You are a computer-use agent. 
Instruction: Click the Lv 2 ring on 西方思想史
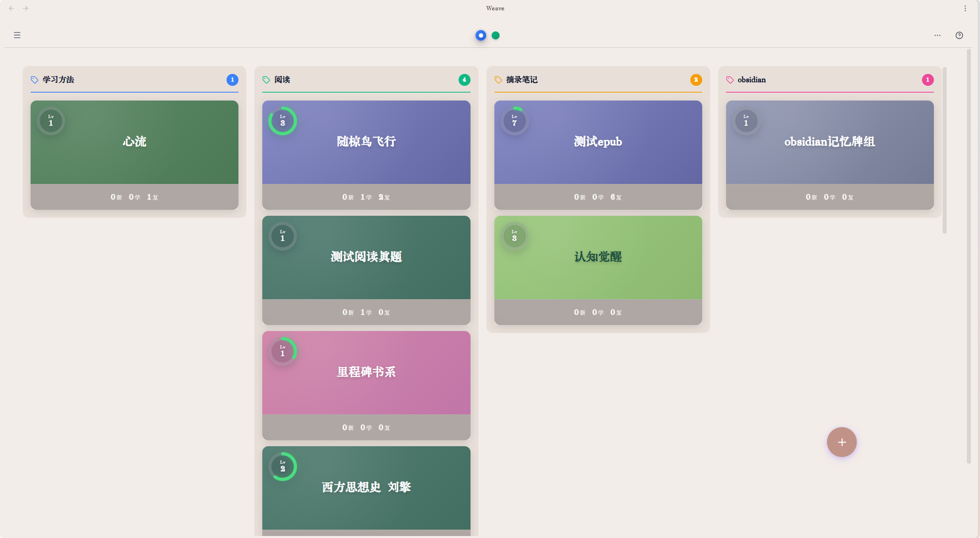tap(283, 466)
